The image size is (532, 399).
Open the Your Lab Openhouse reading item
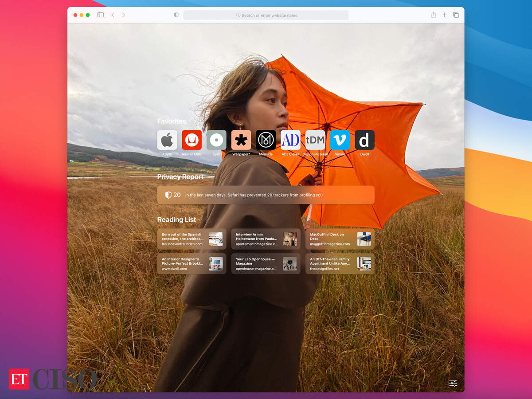[266, 264]
